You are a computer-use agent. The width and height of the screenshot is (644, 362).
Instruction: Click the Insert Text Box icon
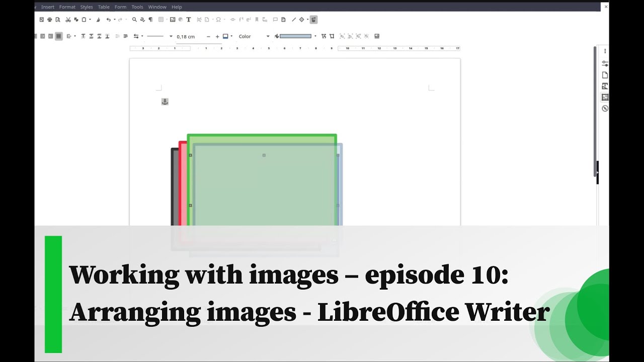189,20
